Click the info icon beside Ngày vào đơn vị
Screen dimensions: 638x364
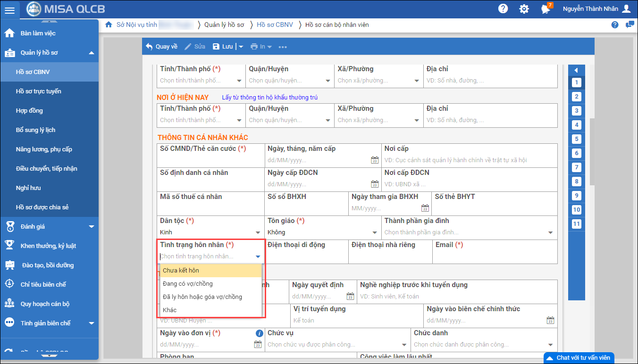click(x=259, y=333)
